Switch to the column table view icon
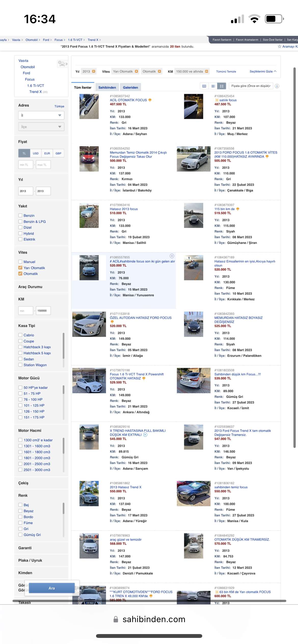 click(204, 86)
